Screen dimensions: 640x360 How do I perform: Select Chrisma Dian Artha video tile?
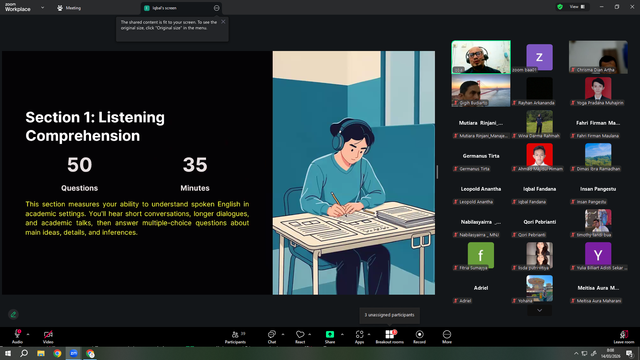point(598,57)
